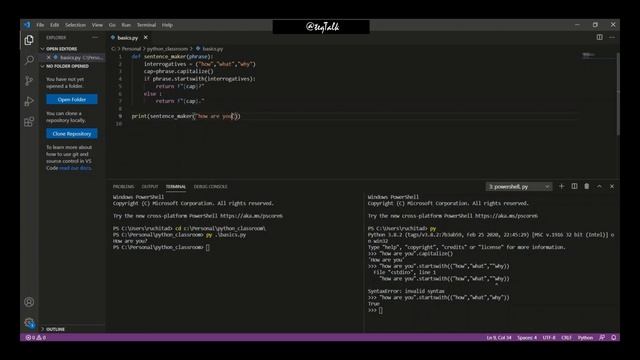Create a new terminal with plus icon

click(562, 187)
